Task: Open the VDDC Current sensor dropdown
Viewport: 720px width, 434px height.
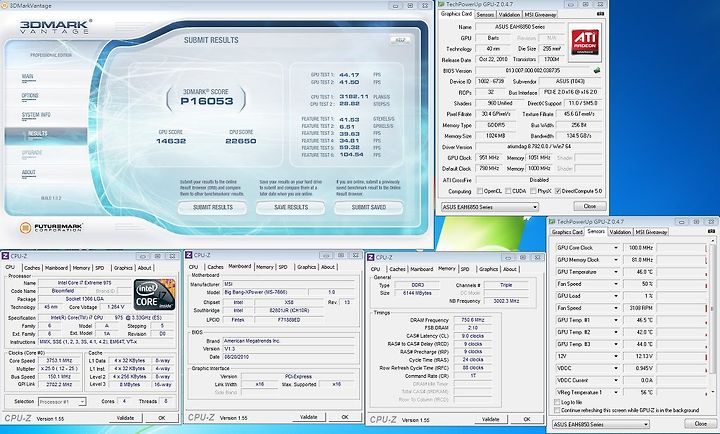Action: pos(616,380)
